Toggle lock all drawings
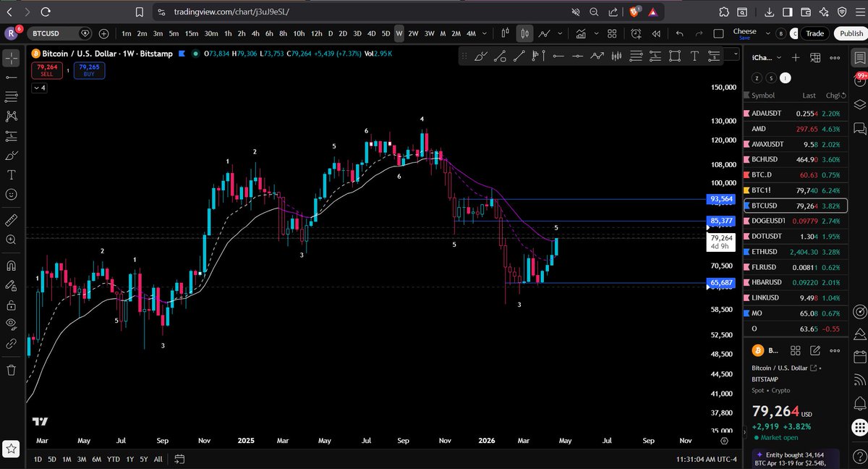 click(12, 305)
